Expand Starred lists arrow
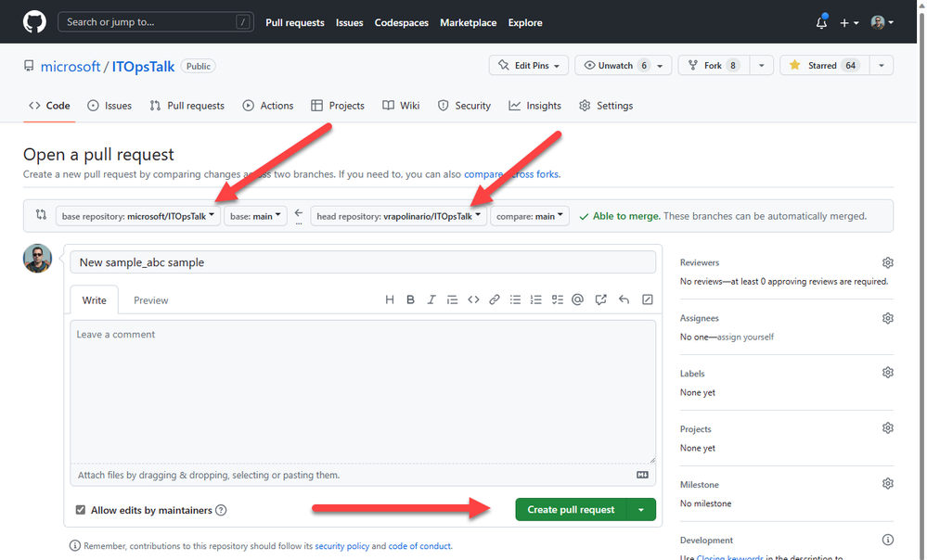The width and height of the screenshot is (927, 560). click(x=881, y=66)
